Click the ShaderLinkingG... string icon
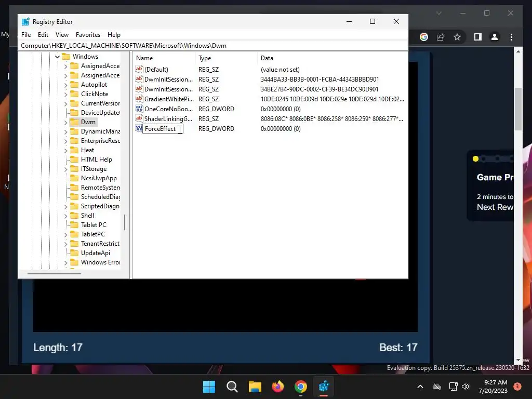 click(139, 118)
